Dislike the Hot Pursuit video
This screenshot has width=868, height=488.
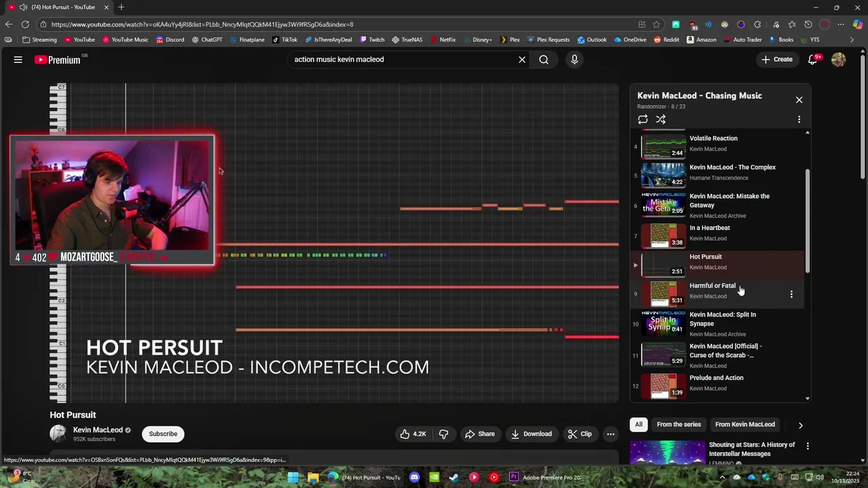click(x=443, y=434)
